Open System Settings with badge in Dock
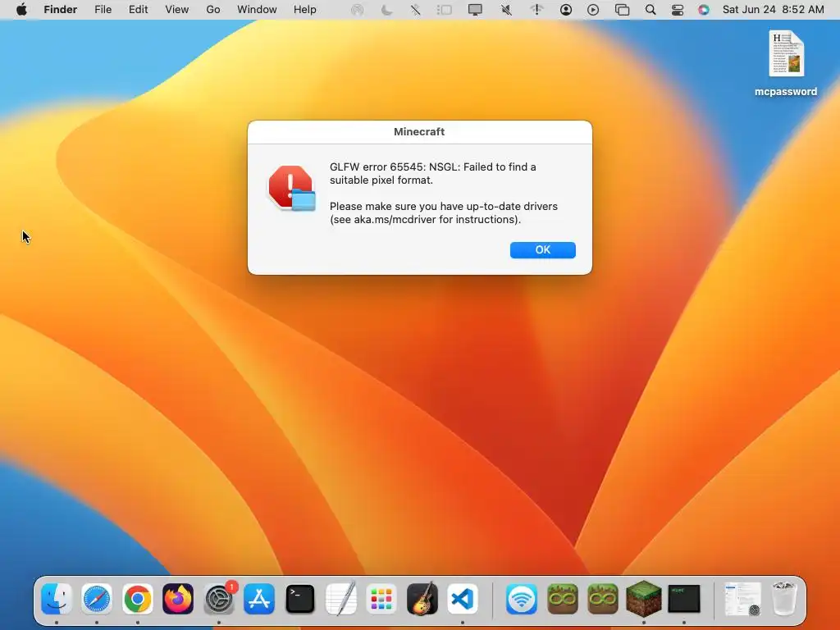840x630 pixels. [219, 598]
